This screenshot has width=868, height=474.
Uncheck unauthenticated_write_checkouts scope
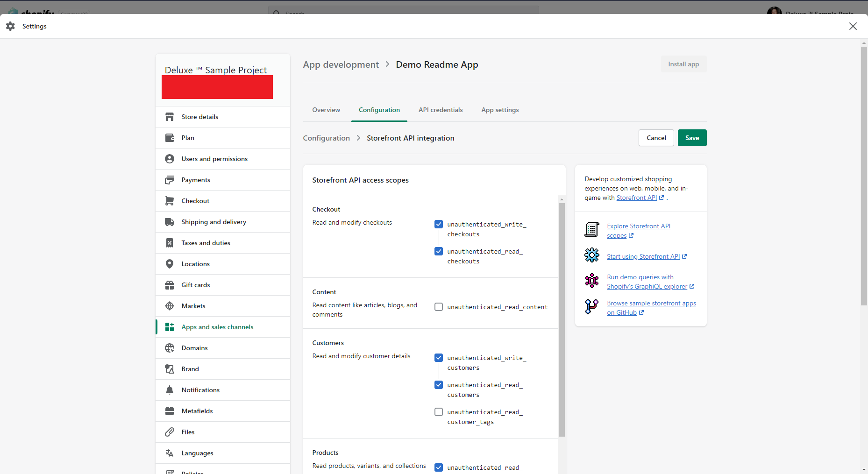point(439,224)
